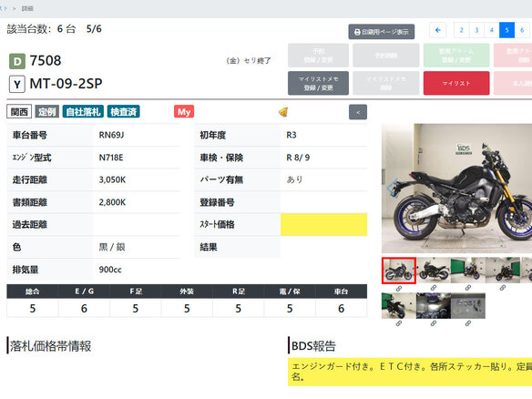Viewport: 532px width, 399px height.
Task: Click the link icon under the fourth thumbnail
Action: click(x=503, y=288)
